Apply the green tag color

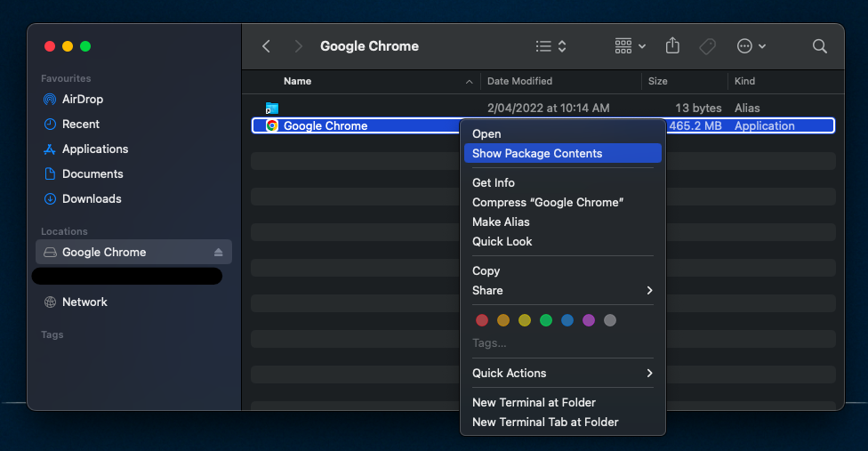546,320
